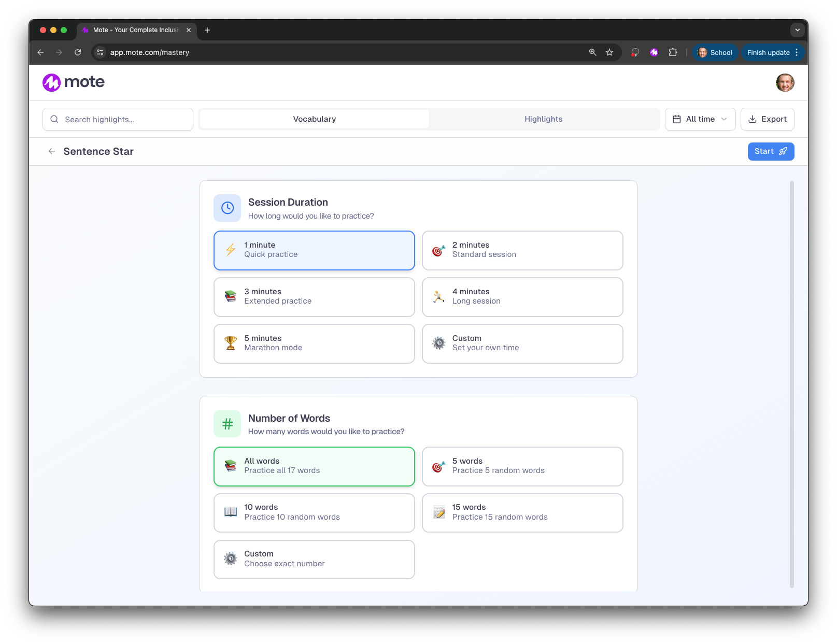This screenshot has width=837, height=644.
Task: Click the zoom magnifier in address bar
Action: 593,52
